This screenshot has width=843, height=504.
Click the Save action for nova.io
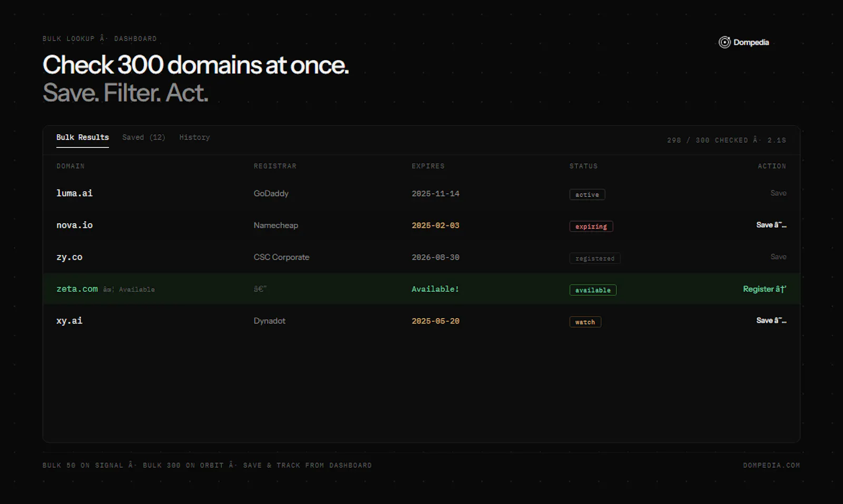point(771,225)
